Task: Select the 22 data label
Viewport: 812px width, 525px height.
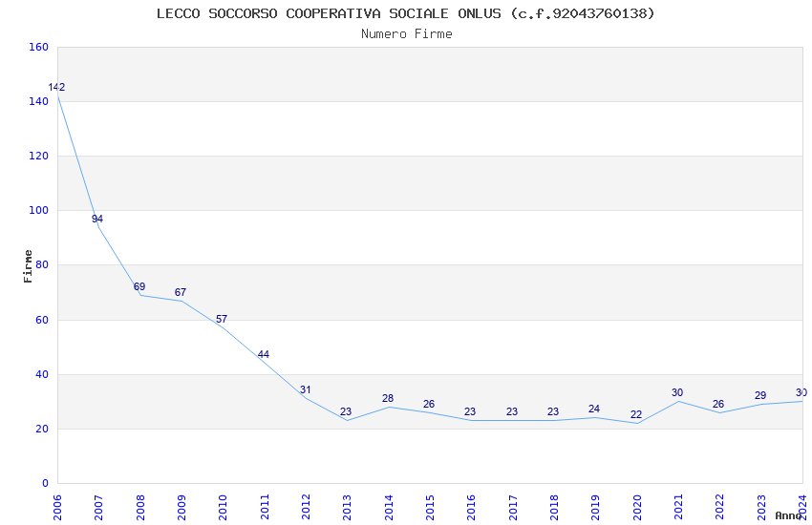Action: [x=636, y=415]
